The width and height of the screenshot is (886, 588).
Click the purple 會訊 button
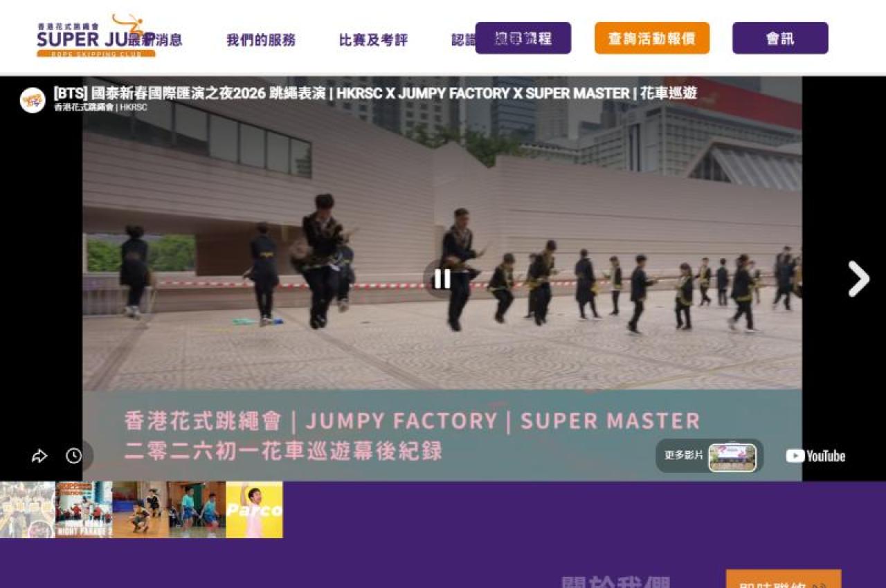tap(780, 38)
